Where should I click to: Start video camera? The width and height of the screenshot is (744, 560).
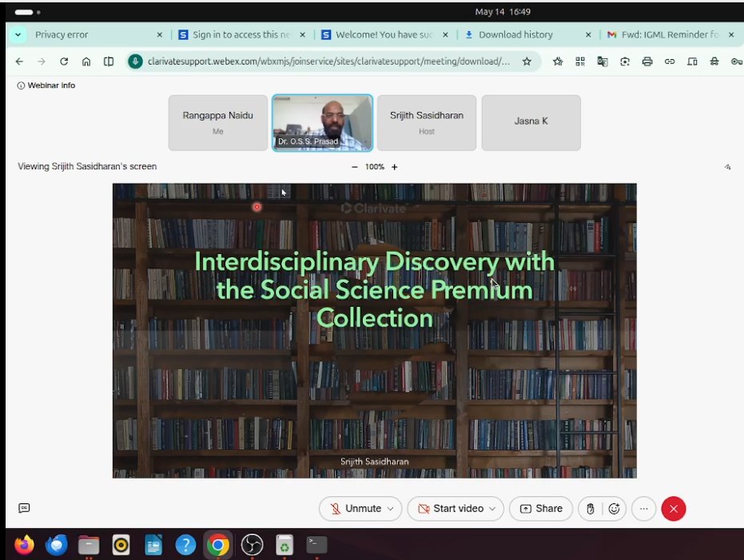click(451, 508)
